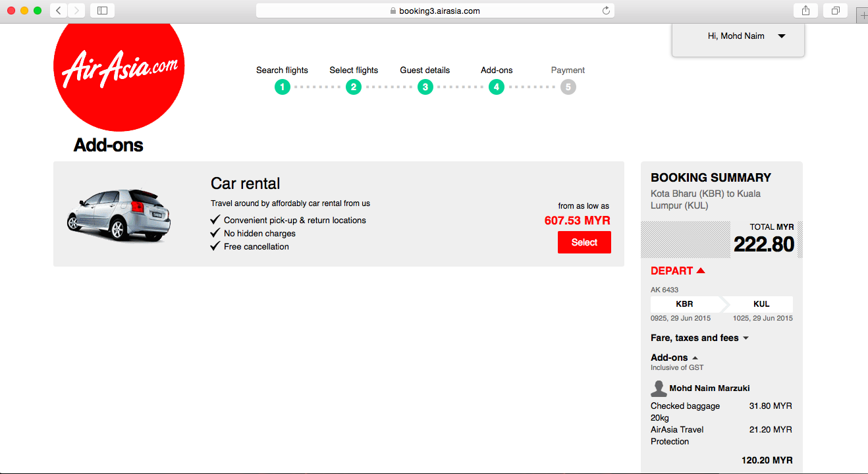Open Safari's Share button
868x474 pixels.
(x=805, y=11)
